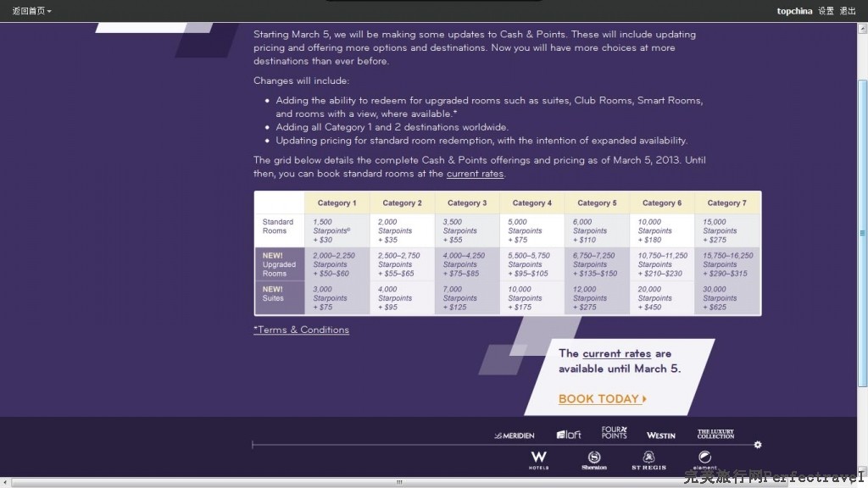Select the Category 3 column header
Viewport: 868px width, 488px height.
pos(467,203)
